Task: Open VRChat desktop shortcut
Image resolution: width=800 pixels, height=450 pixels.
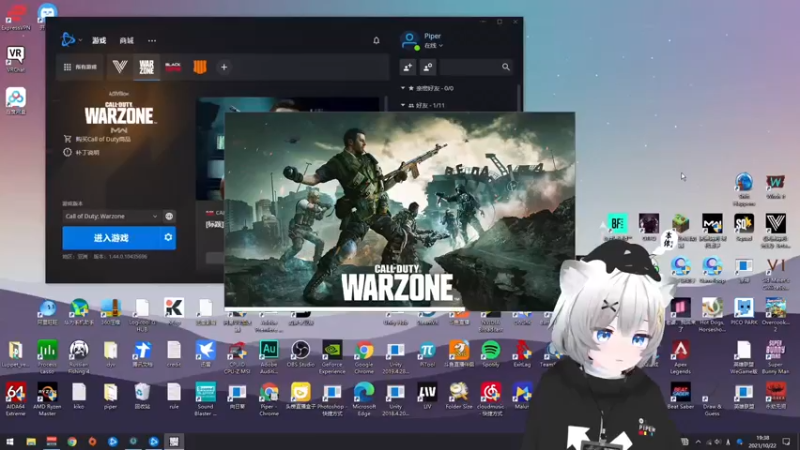Action: point(16,59)
